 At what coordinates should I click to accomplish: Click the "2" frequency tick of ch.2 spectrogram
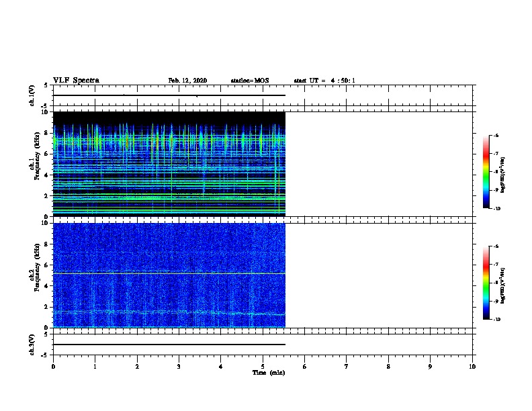click(47, 307)
